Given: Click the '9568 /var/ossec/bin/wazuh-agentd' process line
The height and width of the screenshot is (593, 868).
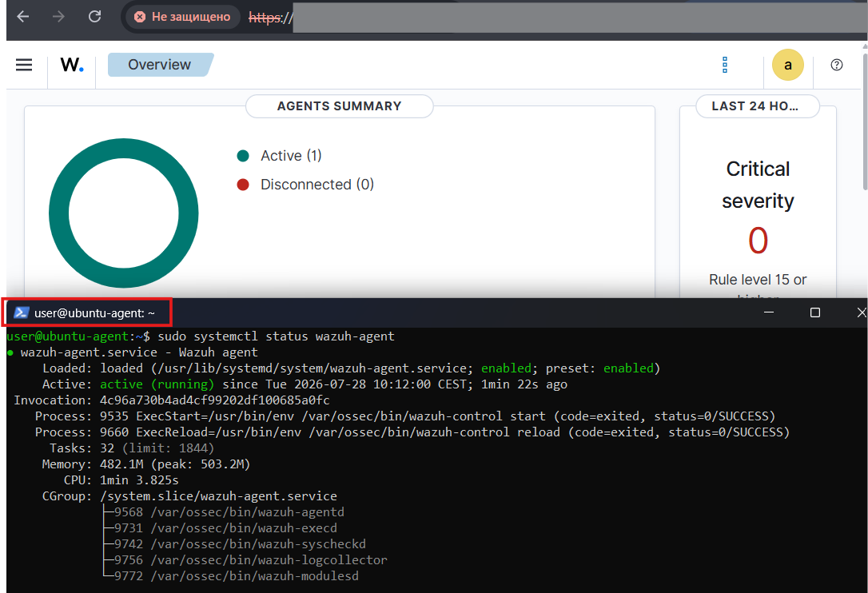Looking at the screenshot, I should point(229,512).
